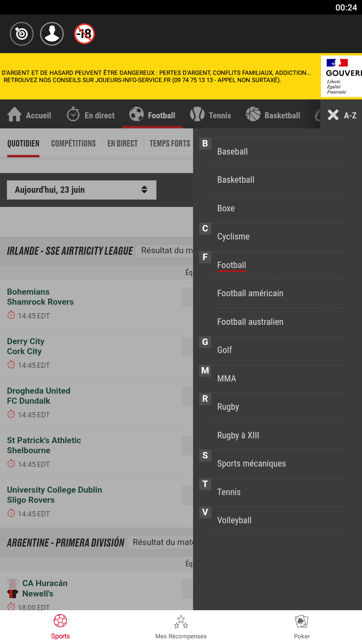Select Rugby à XIII in A-Z list
The image size is (362, 644).
[238, 436]
